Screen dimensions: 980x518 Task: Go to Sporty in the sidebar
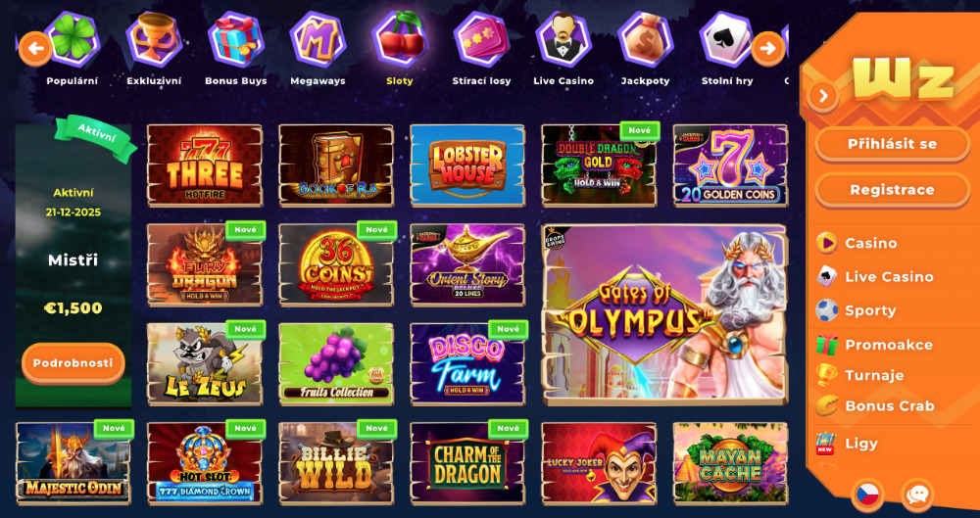[x=870, y=310]
